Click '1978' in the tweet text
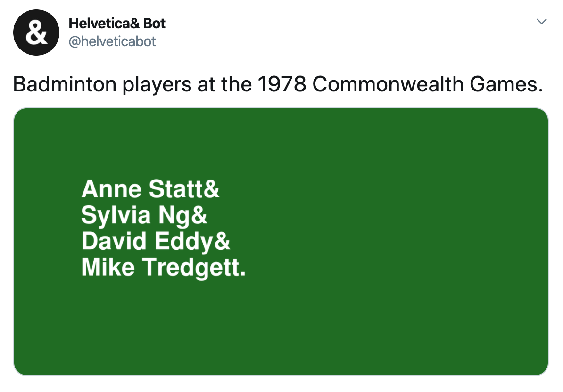Image resolution: width=563 pixels, height=392 pixels. (x=282, y=84)
